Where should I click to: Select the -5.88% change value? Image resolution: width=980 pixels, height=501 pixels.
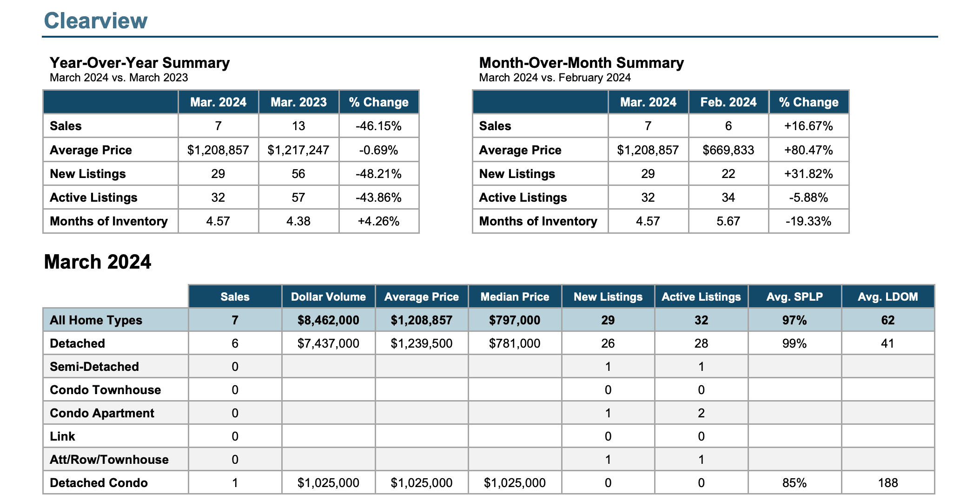tap(808, 198)
